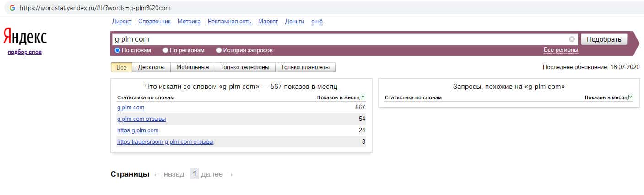Open the 'Все регионы' region selector
Viewport: 644px width, 195px height.
[561, 50]
